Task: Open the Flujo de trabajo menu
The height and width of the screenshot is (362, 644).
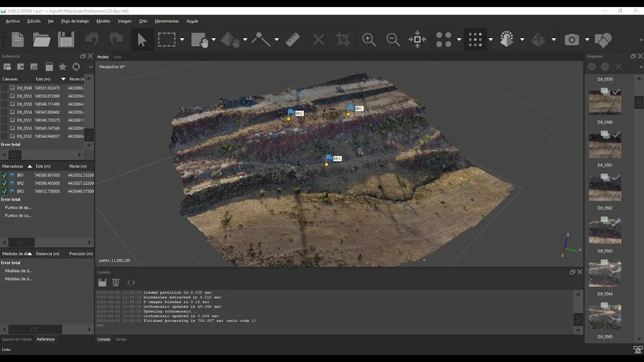Action: [75, 21]
